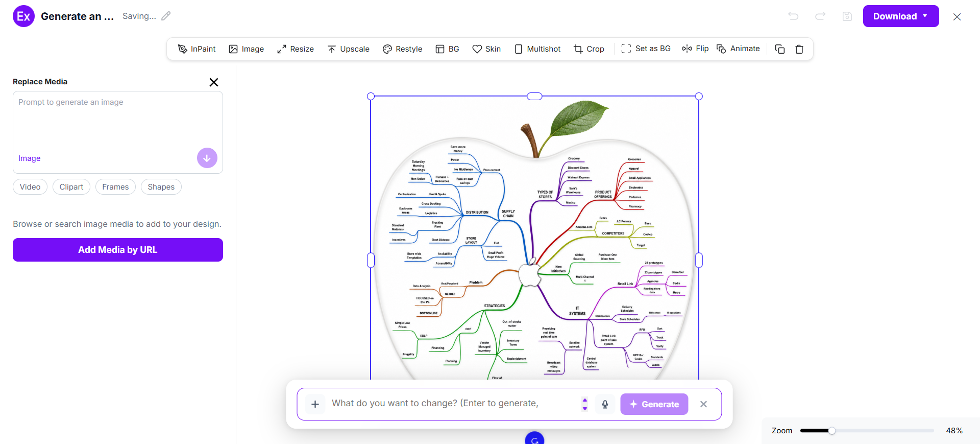Click the left-side resize handle
The width and height of the screenshot is (980, 444).
pos(371,260)
